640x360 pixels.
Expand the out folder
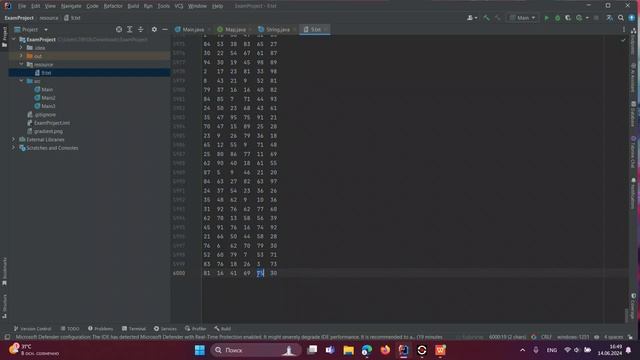21,56
